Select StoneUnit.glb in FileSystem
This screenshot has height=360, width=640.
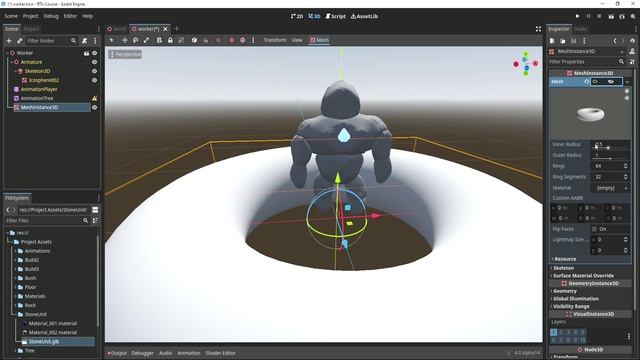(44, 341)
